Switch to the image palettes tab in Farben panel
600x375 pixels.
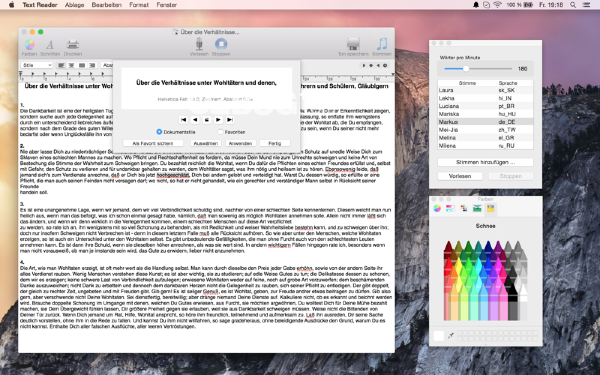pyautogui.click(x=477, y=208)
